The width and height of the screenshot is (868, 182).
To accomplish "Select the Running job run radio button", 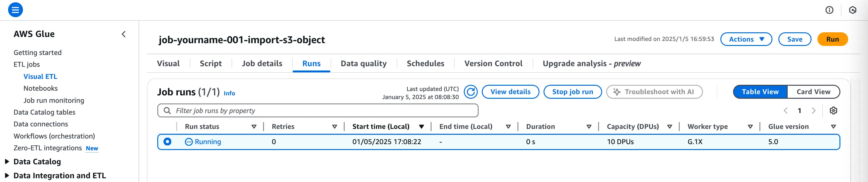I will click(168, 142).
